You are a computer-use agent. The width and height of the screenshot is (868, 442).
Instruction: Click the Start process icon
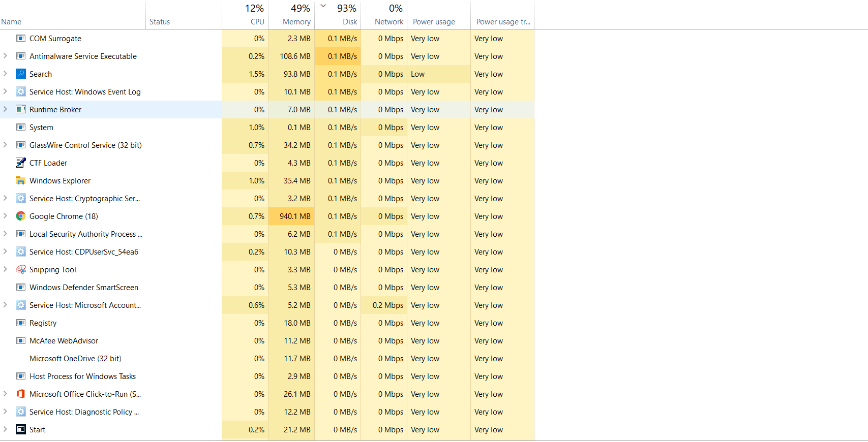[x=20, y=429]
